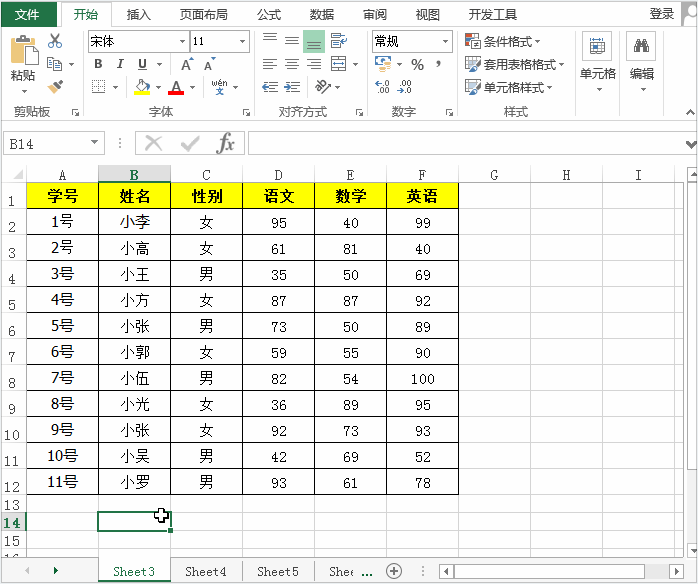
Task: Switch to the 插入 Insert tab
Action: pyautogui.click(x=139, y=15)
